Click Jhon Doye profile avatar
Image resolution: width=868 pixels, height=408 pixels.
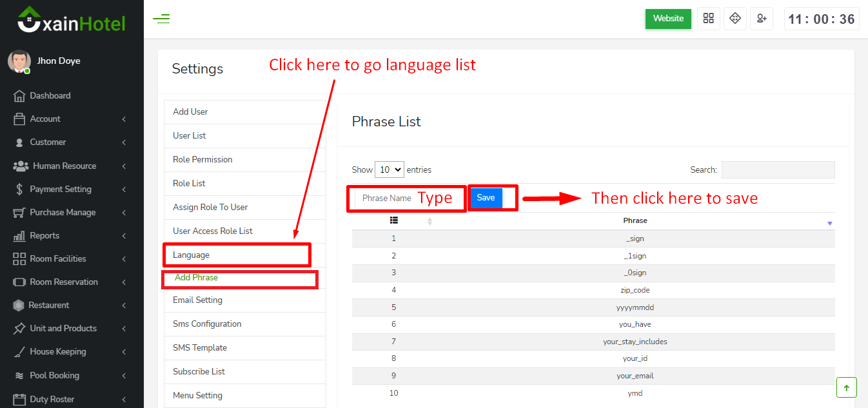click(19, 61)
